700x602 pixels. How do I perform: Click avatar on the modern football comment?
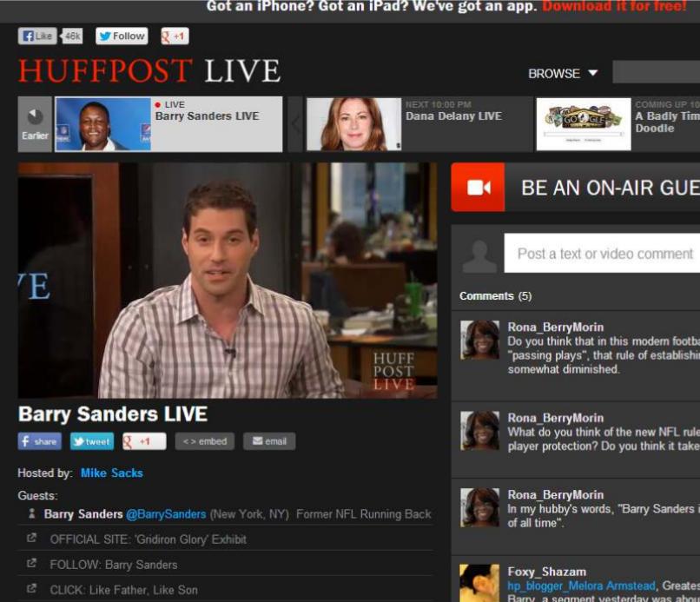coord(480,340)
